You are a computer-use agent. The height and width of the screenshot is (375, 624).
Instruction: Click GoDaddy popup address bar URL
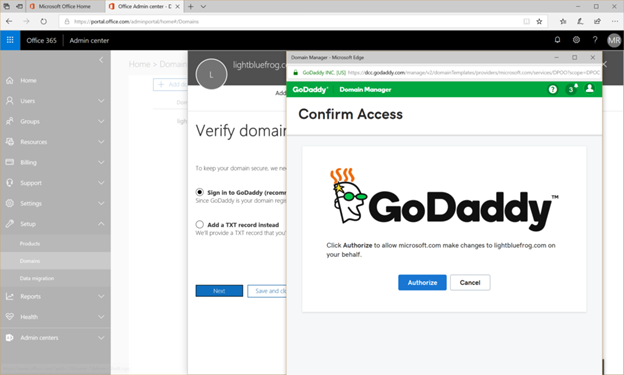(474, 72)
